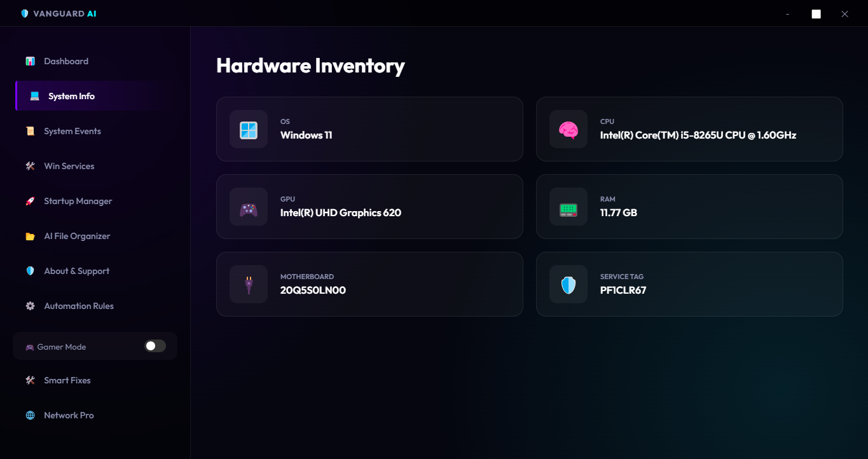
Task: Click the 11.77 GB RAM value
Action: 619,212
